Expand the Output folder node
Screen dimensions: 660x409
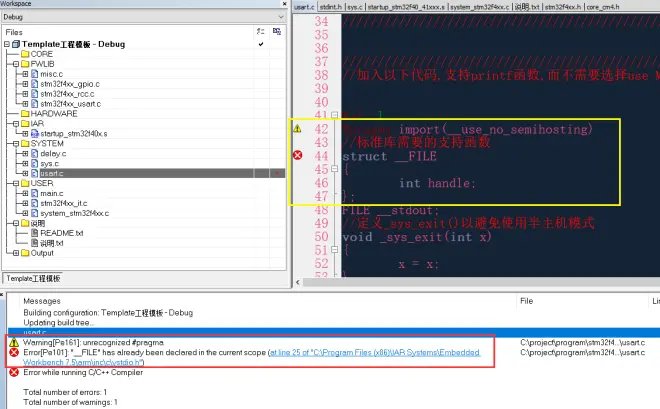16,253
